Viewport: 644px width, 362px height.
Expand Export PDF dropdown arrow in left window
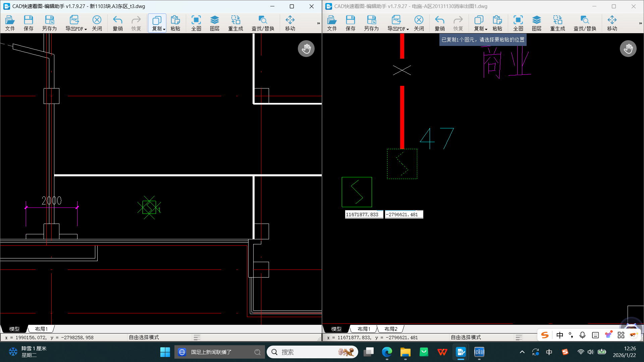click(x=86, y=29)
